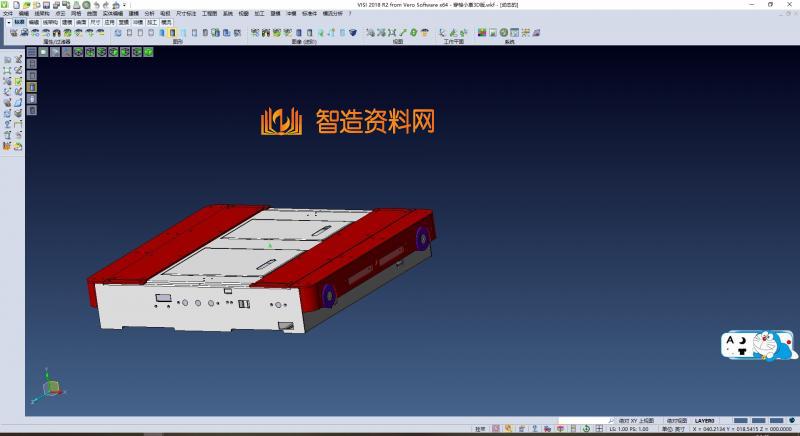Click the search field in the status bar

coord(582,421)
